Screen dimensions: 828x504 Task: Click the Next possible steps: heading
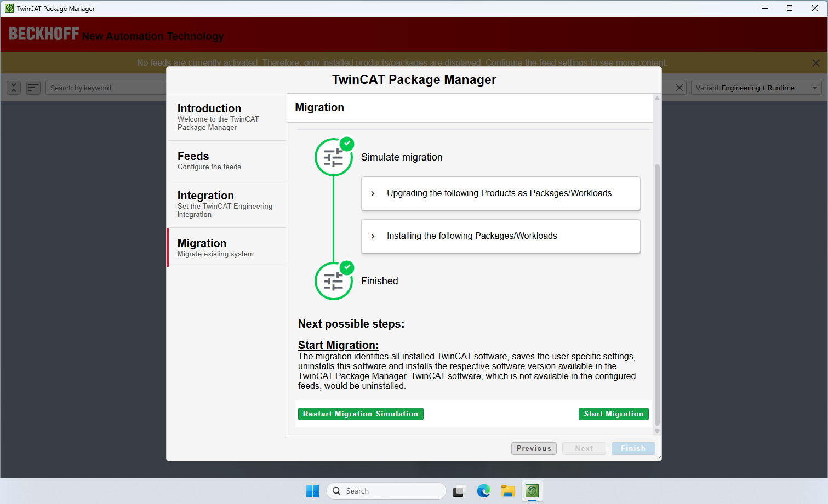click(x=351, y=324)
